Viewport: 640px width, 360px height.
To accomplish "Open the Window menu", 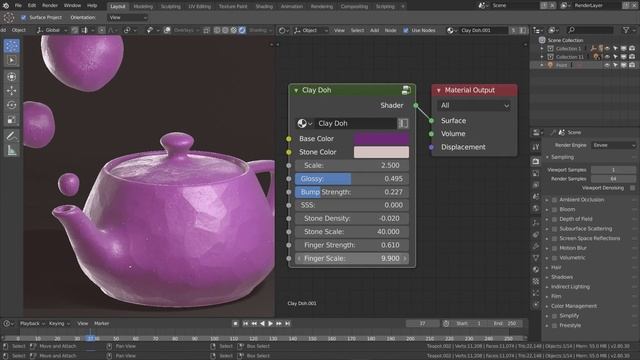I will click(x=72, y=6).
